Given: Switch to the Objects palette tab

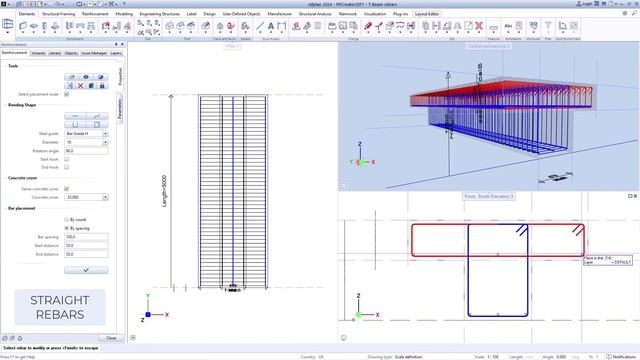Looking at the screenshot, I should (x=71, y=53).
